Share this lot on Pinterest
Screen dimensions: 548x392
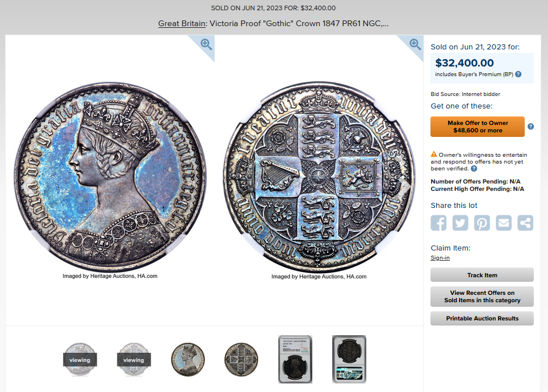point(482,223)
